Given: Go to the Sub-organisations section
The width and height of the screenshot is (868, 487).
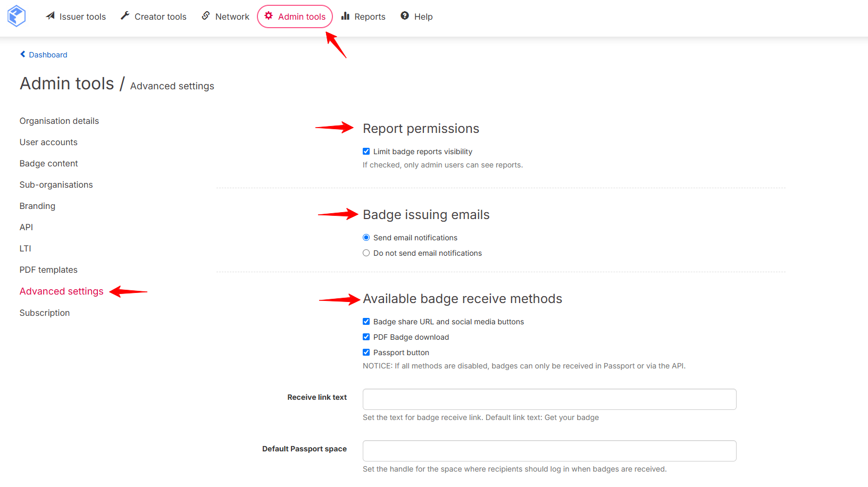Looking at the screenshot, I should [x=56, y=185].
